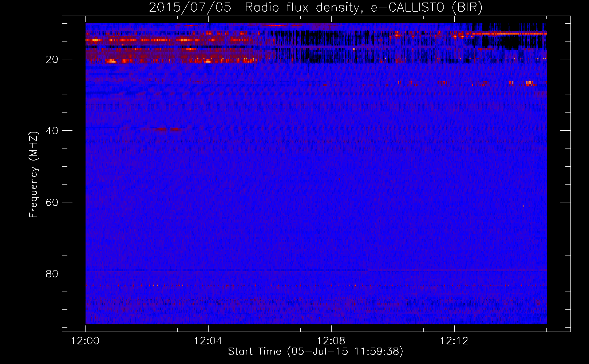Click the 'Start Time (05-Jul-15 11:59:38)' x-axis label
Viewport: 589px width, 364px height.
(316, 352)
